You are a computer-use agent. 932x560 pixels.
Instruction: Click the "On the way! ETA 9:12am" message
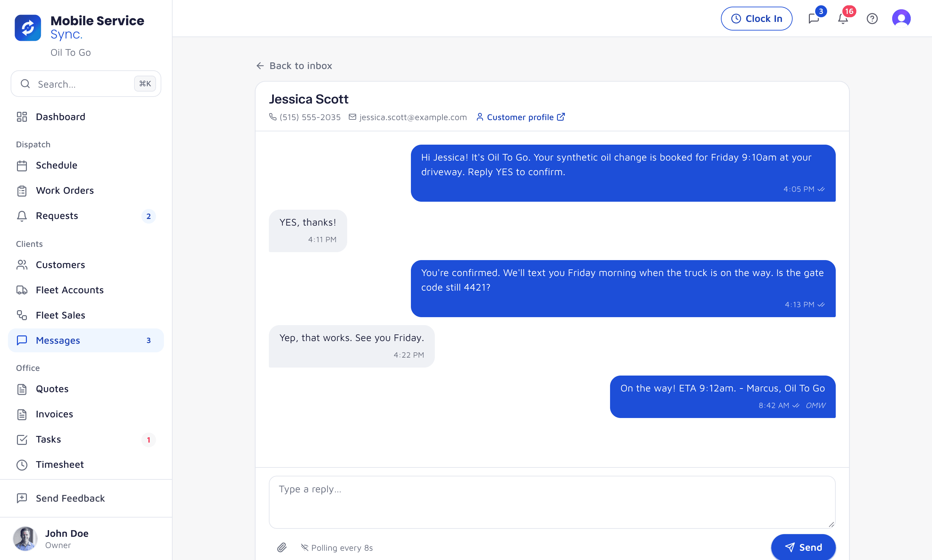[x=723, y=396]
